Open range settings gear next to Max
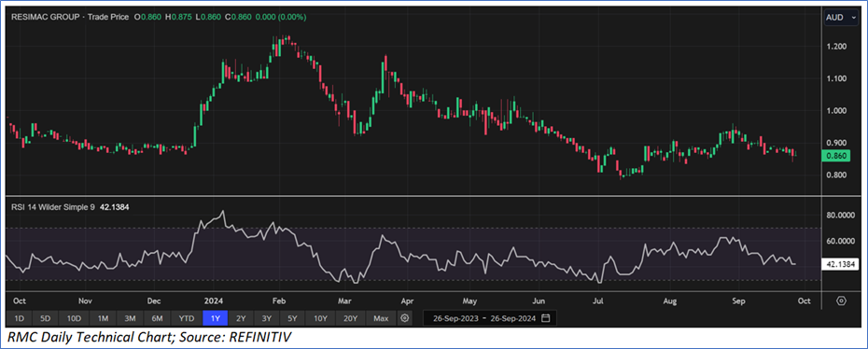The height and width of the screenshot is (349, 868). coord(405,318)
